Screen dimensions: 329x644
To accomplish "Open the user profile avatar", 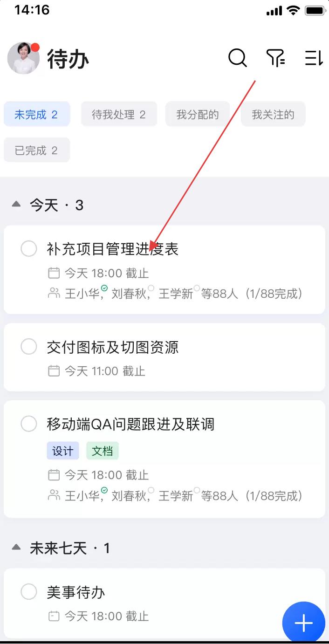I will (x=23, y=58).
